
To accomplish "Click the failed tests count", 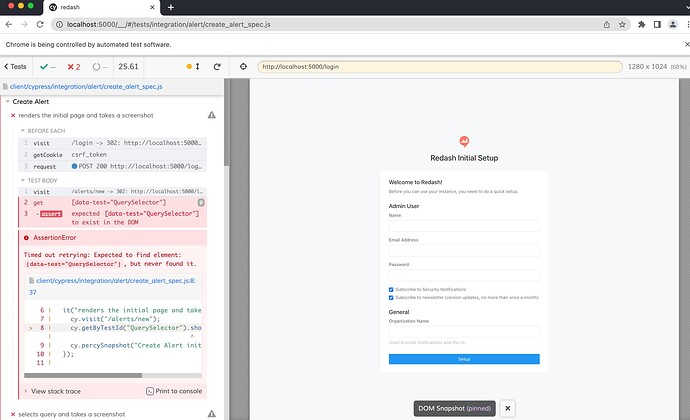I will pyautogui.click(x=74, y=67).
